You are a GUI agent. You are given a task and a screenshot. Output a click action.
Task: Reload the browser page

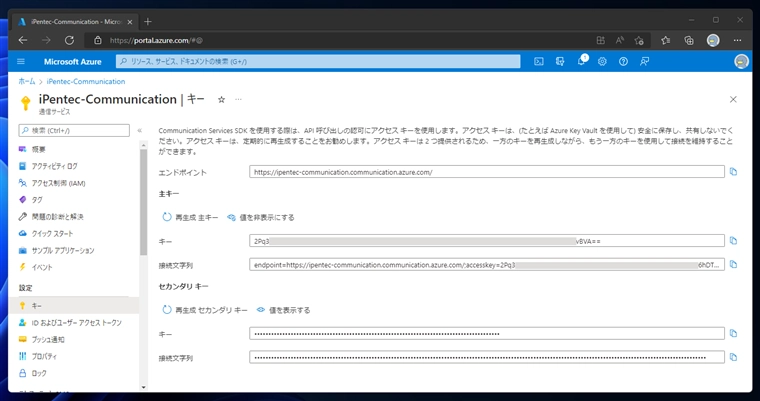(x=69, y=40)
